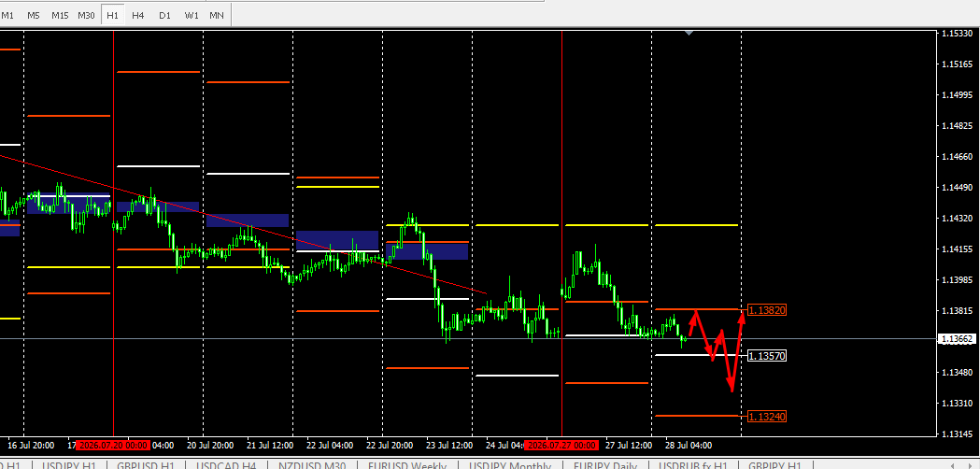The width and height of the screenshot is (980, 469).
Task: Click the 1.14320 value on the price axis
Action: 957,219
